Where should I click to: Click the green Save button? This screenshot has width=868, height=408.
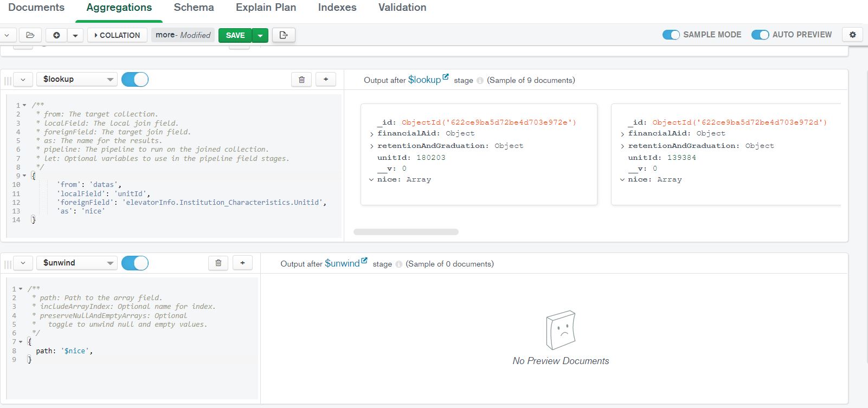click(235, 35)
